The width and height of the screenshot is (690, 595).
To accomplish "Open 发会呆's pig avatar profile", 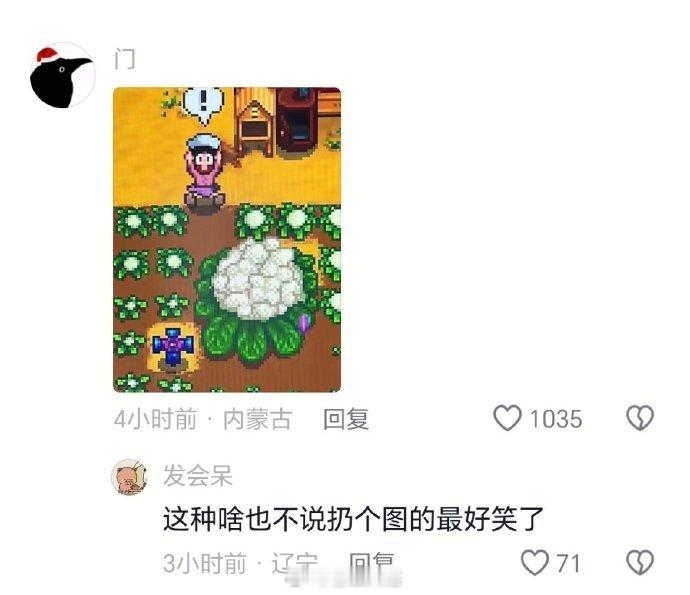I will tap(129, 477).
